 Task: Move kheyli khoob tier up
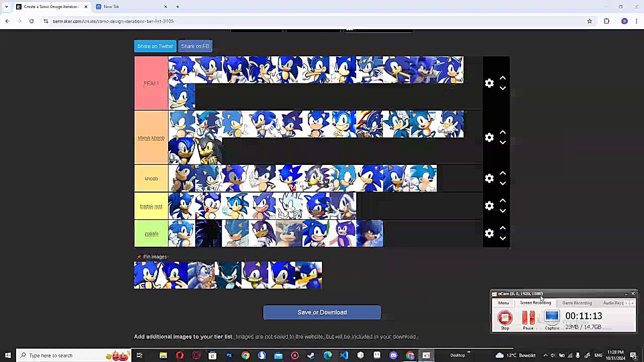click(x=503, y=133)
